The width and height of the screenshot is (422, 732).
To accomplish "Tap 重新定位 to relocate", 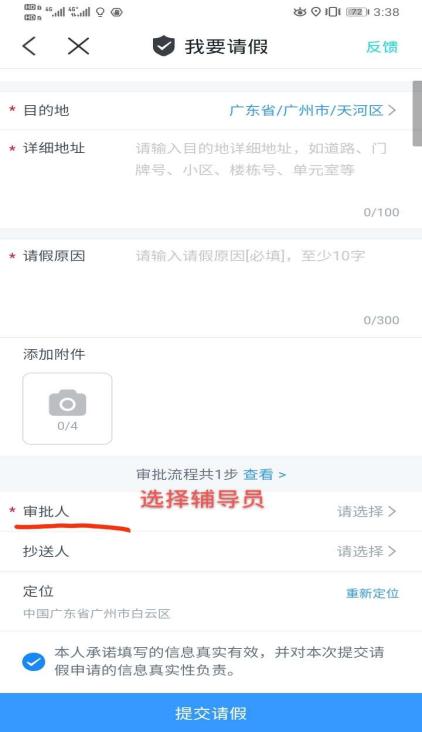I will [373, 593].
